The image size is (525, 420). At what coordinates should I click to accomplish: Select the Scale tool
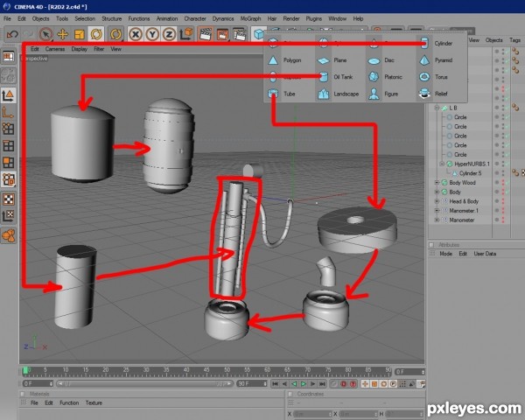coord(80,34)
